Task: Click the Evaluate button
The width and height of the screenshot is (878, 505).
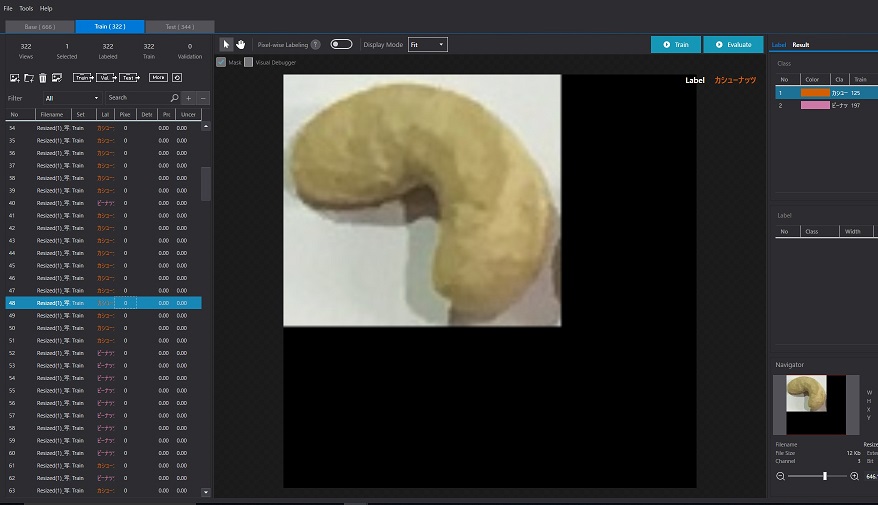Action: point(733,44)
